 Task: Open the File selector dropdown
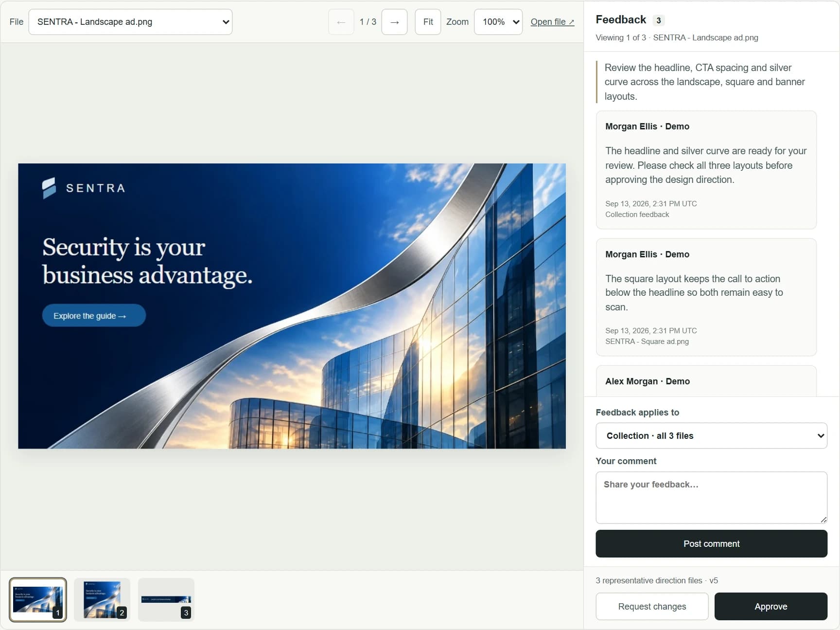130,22
